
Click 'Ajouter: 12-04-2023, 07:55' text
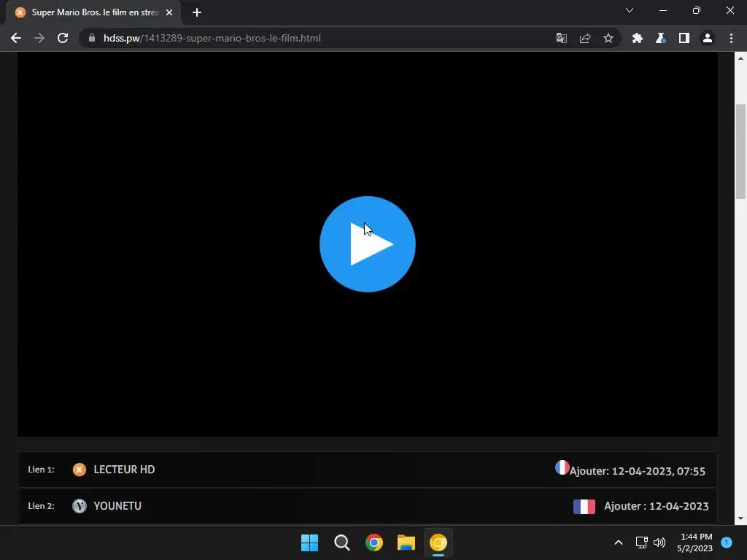click(638, 471)
